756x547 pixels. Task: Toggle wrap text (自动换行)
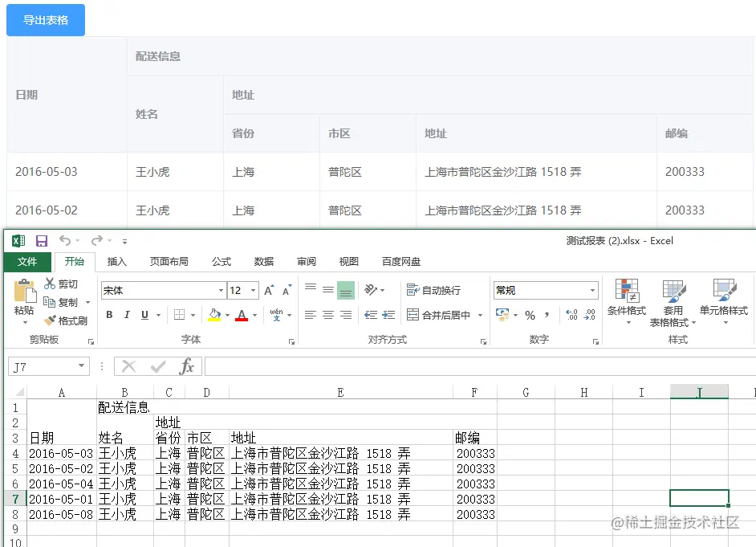coord(433,290)
